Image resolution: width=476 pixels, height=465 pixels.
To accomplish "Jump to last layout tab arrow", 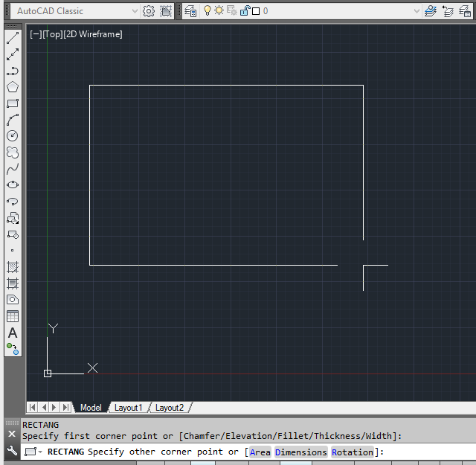I will click(65, 407).
